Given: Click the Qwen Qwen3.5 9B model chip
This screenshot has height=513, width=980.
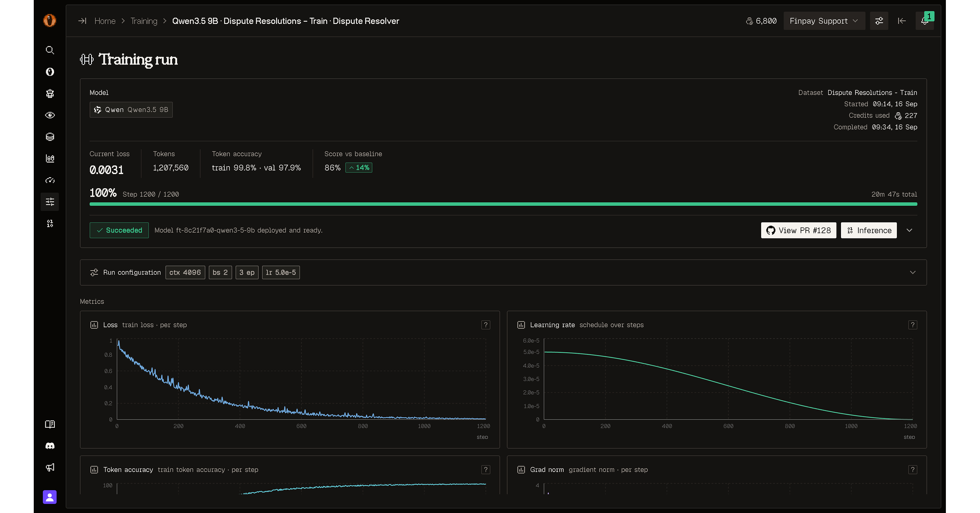Looking at the screenshot, I should (x=131, y=110).
